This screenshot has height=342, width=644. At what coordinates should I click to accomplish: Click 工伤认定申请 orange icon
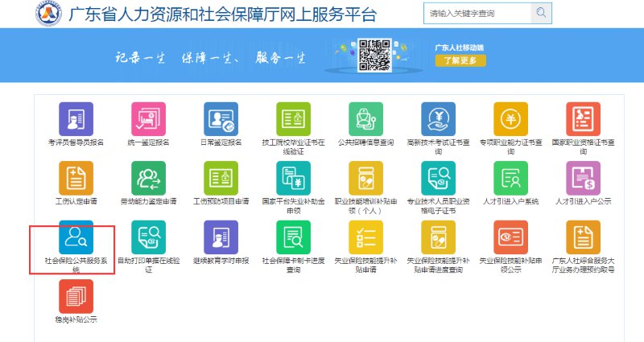point(76,178)
